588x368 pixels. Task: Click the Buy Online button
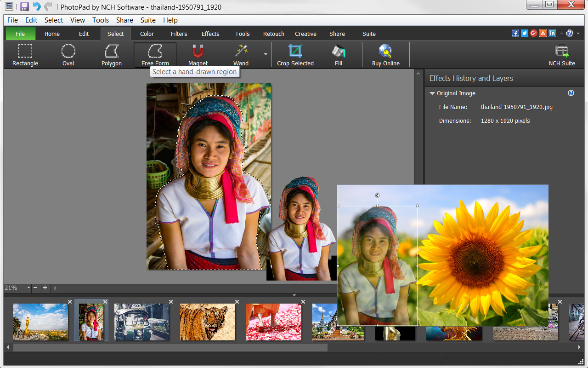point(386,54)
